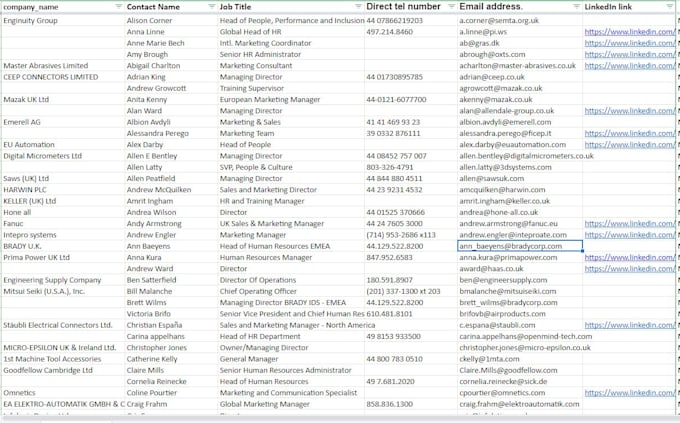Select the 'Prima Power UK Ltd' cell

62,257
